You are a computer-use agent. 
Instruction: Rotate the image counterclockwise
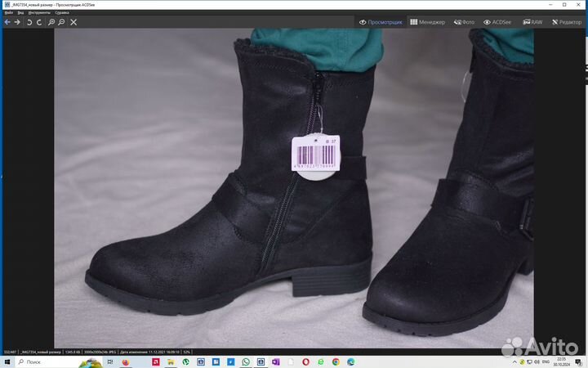tap(29, 22)
